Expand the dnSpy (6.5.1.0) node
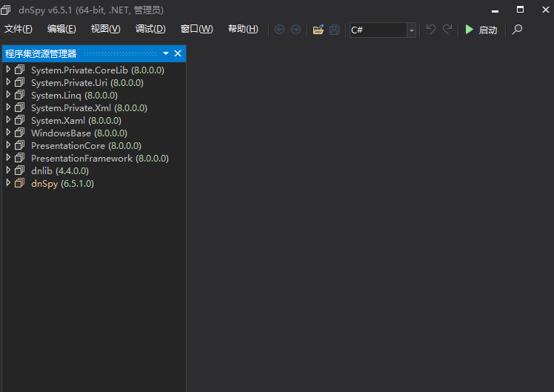The width and height of the screenshot is (554, 392). [8, 183]
